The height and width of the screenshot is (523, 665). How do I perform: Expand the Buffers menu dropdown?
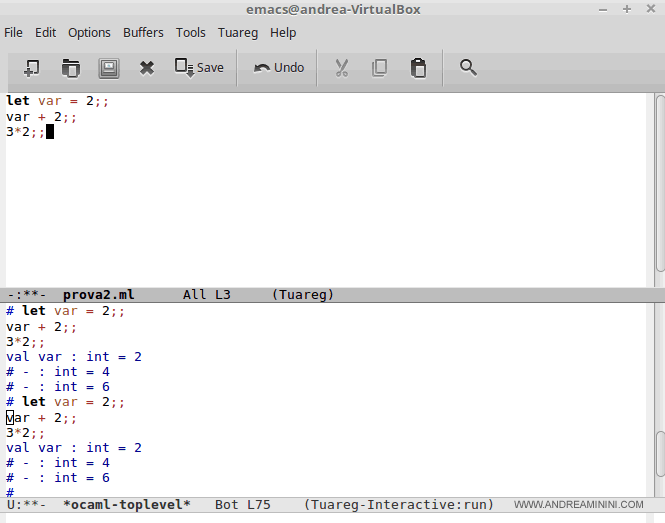click(143, 32)
